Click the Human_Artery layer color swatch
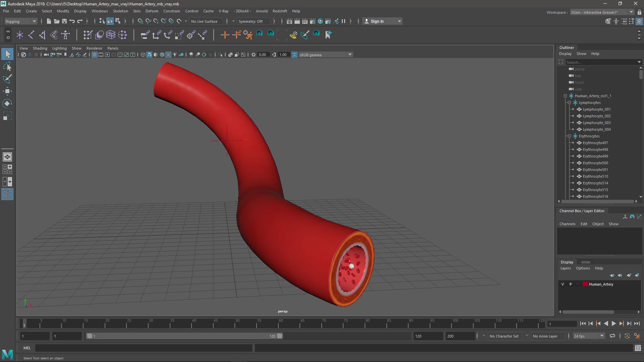644x362 pixels. 585,284
